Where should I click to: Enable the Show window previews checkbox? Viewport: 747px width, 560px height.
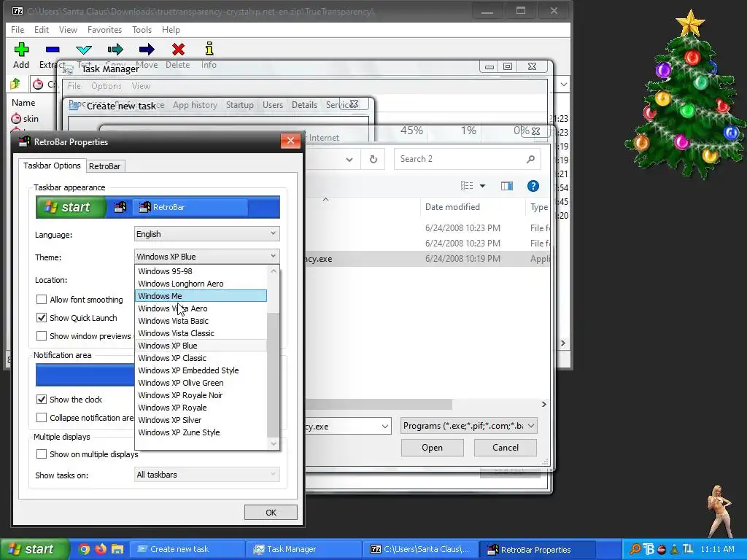pyautogui.click(x=42, y=335)
